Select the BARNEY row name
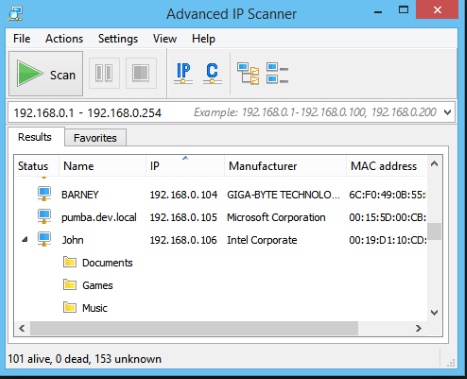 (x=80, y=195)
